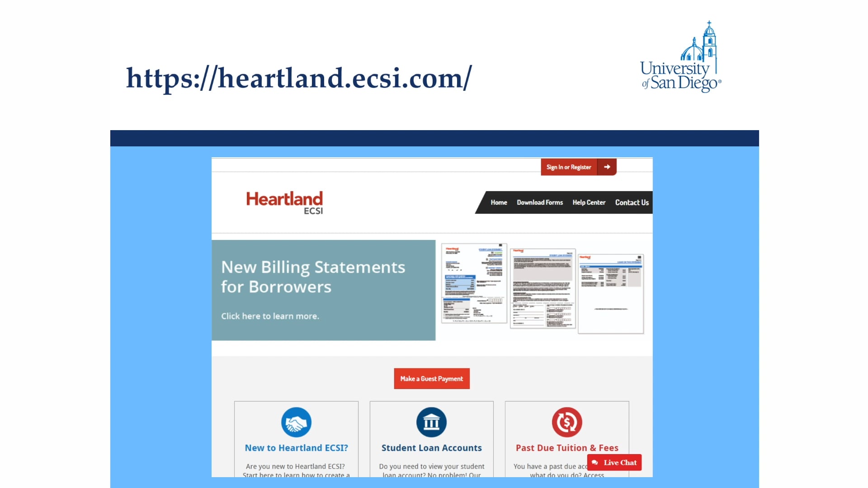Click the New to Heartland ECSI? handshake icon

(296, 422)
